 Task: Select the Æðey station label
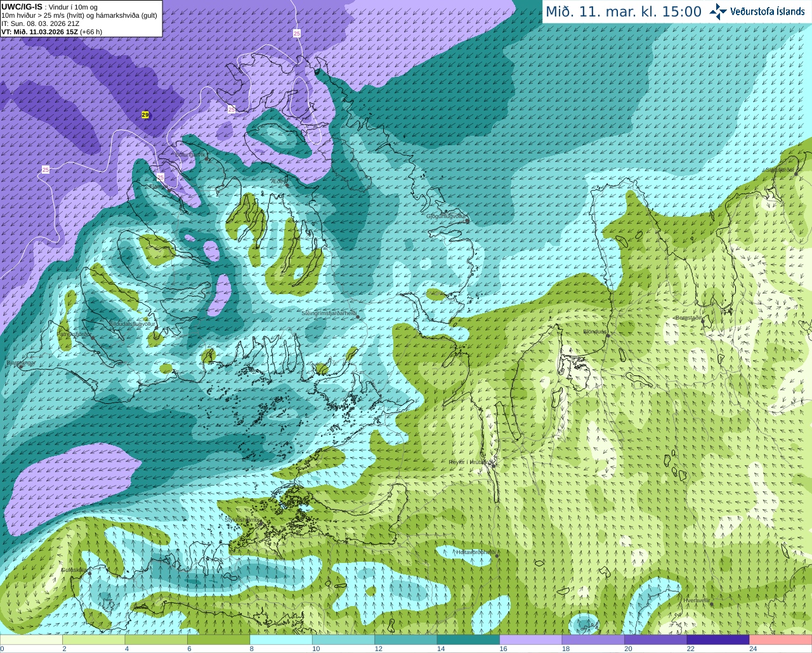[x=277, y=181]
